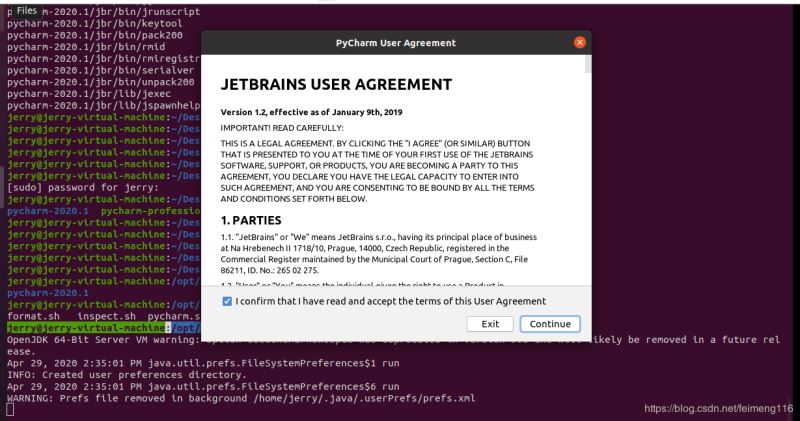Click the terminal cursor block at bottom
Image resolution: width=800 pixels, height=421 pixels.
tap(10, 409)
